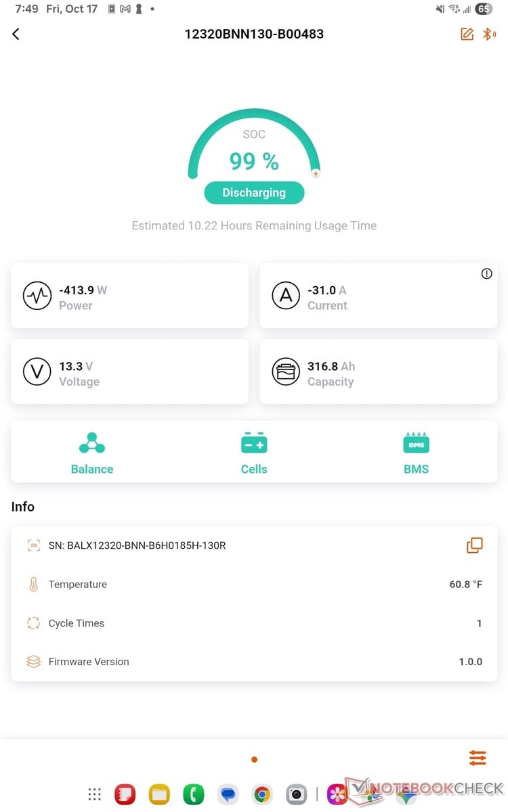The height and width of the screenshot is (812, 508).
Task: Tap the back arrow icon
Action: (x=16, y=34)
